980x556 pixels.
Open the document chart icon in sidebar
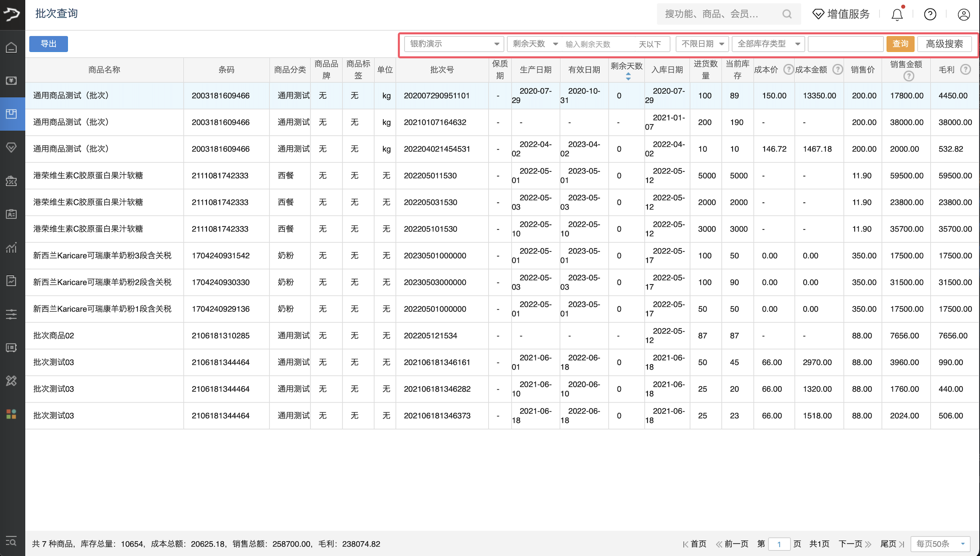12,281
